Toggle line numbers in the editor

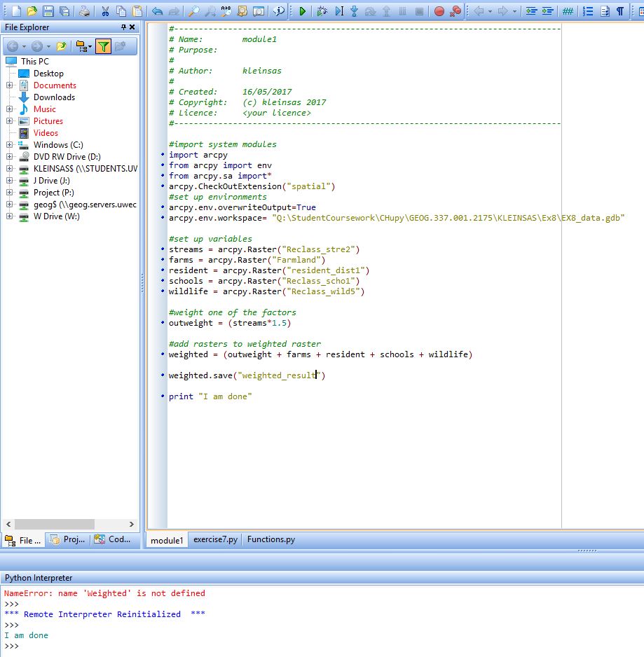coord(588,11)
